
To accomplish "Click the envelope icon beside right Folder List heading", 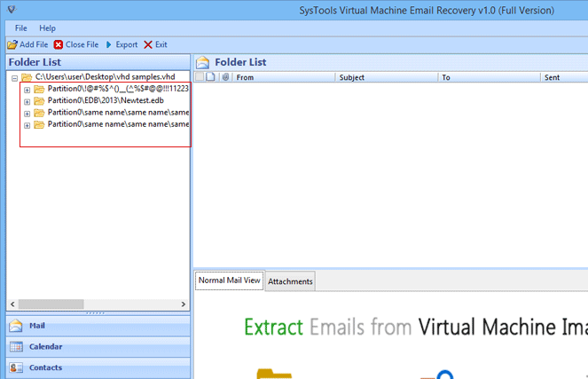I will [203, 62].
